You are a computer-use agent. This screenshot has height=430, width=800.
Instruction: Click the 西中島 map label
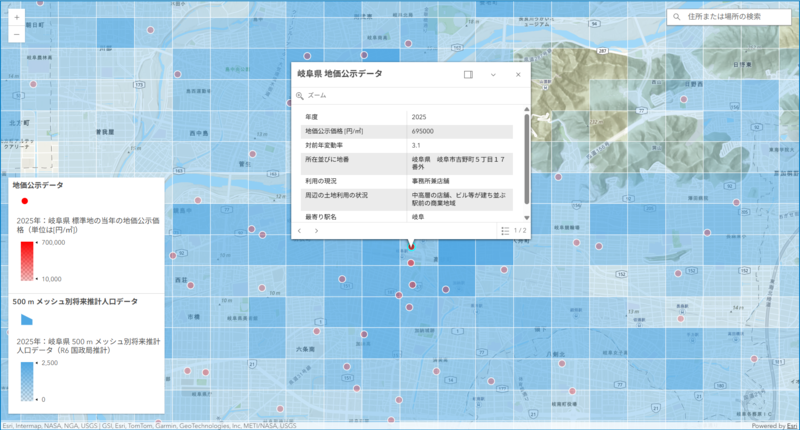[198, 133]
